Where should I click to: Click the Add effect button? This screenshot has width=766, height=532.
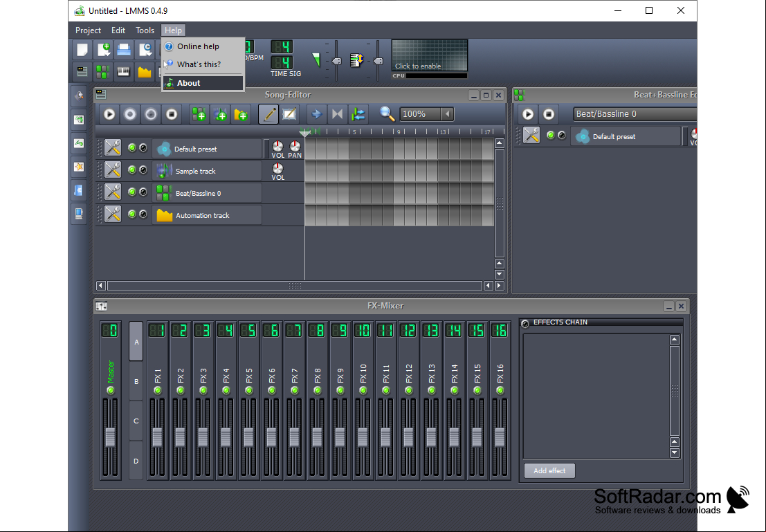point(549,471)
